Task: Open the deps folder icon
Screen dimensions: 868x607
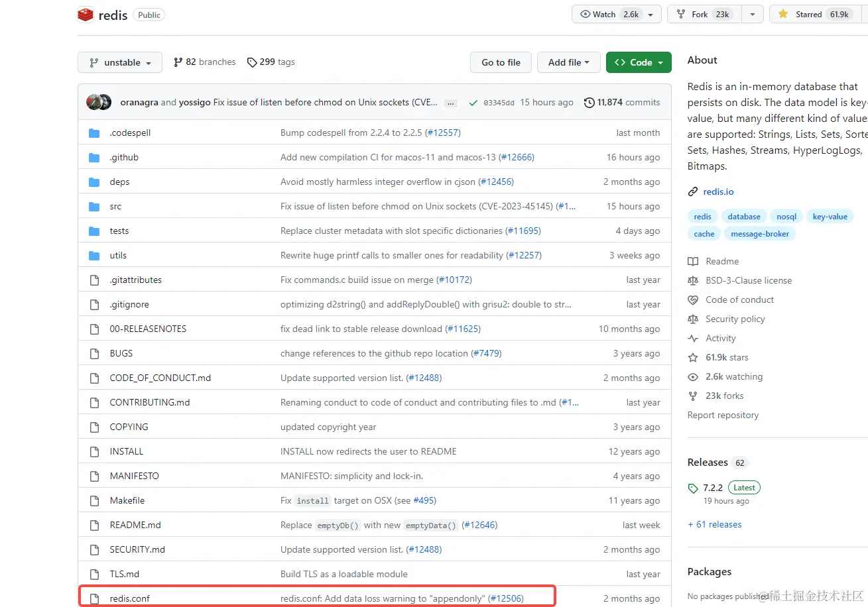Action: (94, 182)
